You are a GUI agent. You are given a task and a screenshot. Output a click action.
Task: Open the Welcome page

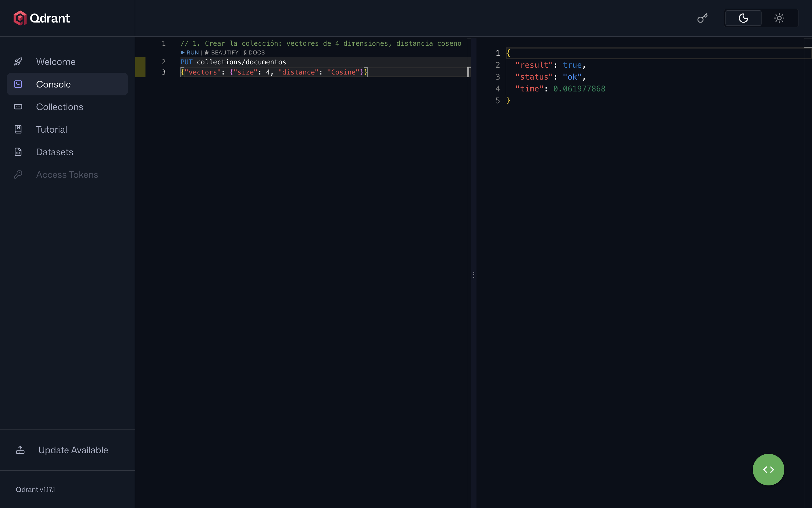coord(67,62)
